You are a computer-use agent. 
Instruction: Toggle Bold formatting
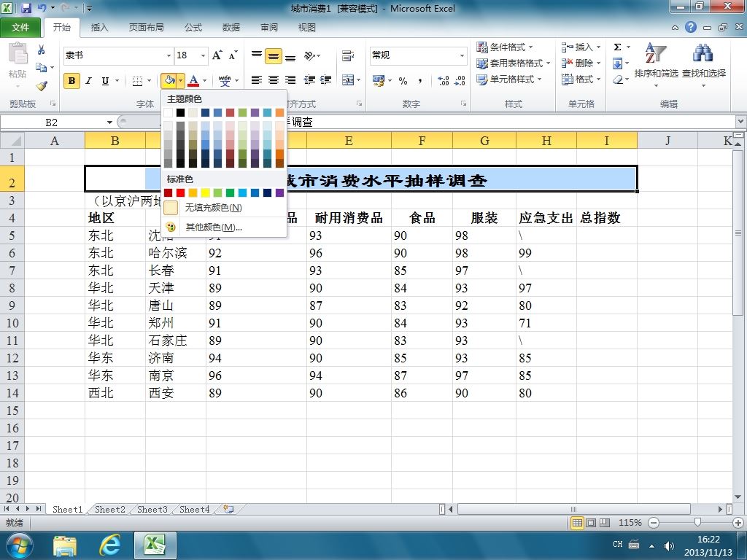pos(71,80)
